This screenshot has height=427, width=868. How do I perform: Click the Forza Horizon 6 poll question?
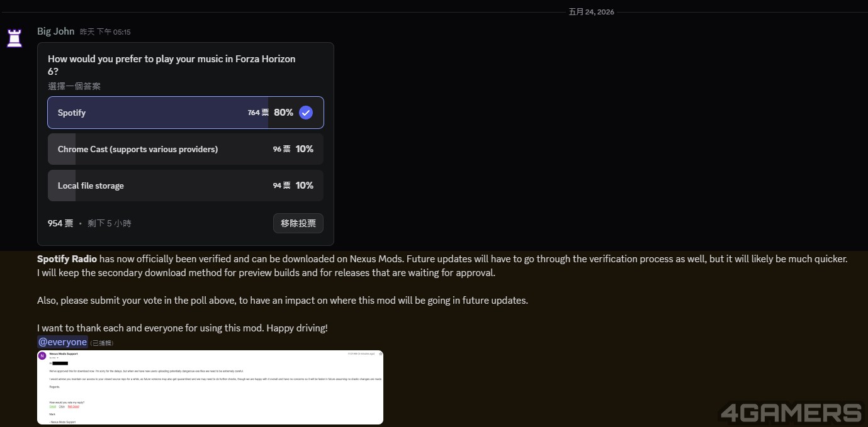click(x=172, y=65)
